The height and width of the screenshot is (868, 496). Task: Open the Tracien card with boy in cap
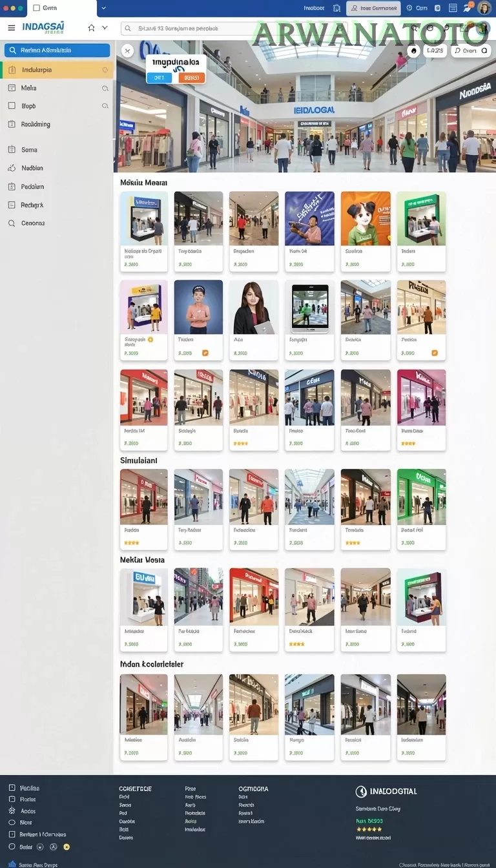tap(198, 320)
